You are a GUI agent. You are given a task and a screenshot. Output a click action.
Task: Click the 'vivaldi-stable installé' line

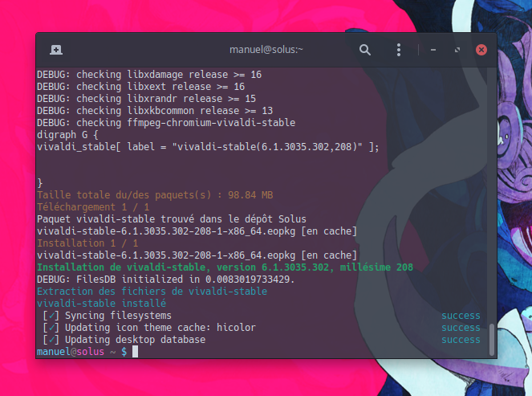point(101,304)
